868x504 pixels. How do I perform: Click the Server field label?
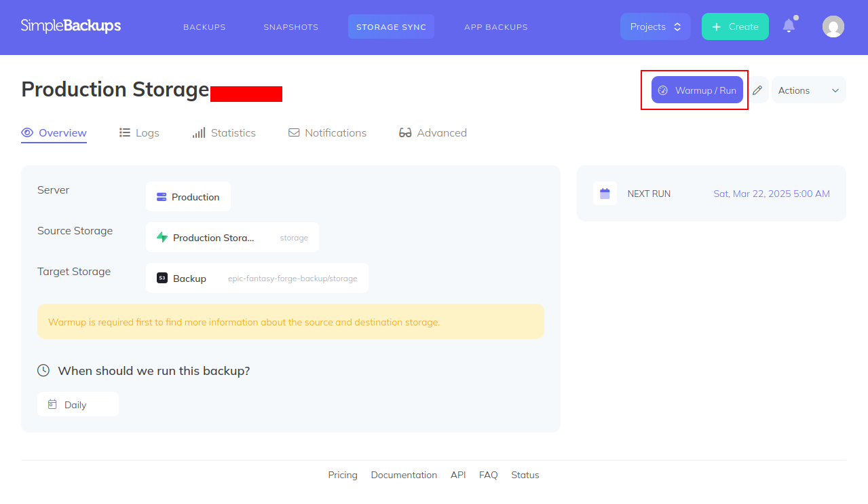[x=54, y=190]
